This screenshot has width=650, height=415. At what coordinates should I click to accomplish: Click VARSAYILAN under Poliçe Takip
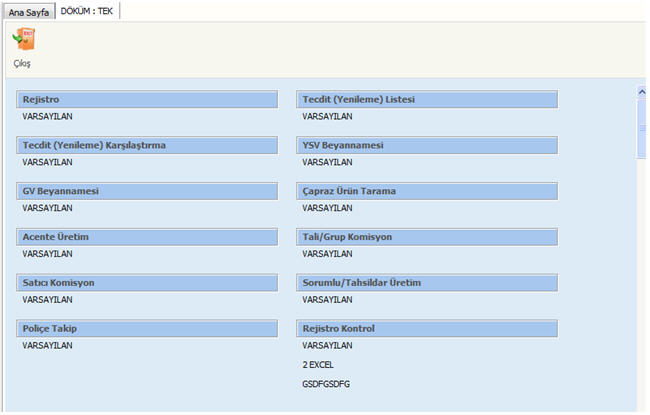point(47,346)
